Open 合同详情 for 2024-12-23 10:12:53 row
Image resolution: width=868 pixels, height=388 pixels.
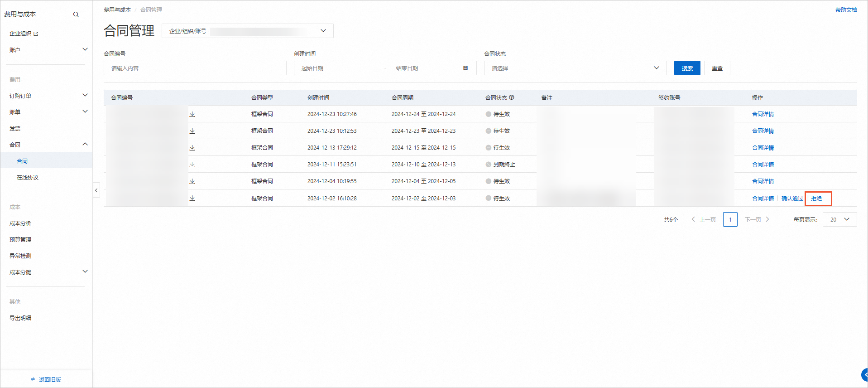[763, 131]
